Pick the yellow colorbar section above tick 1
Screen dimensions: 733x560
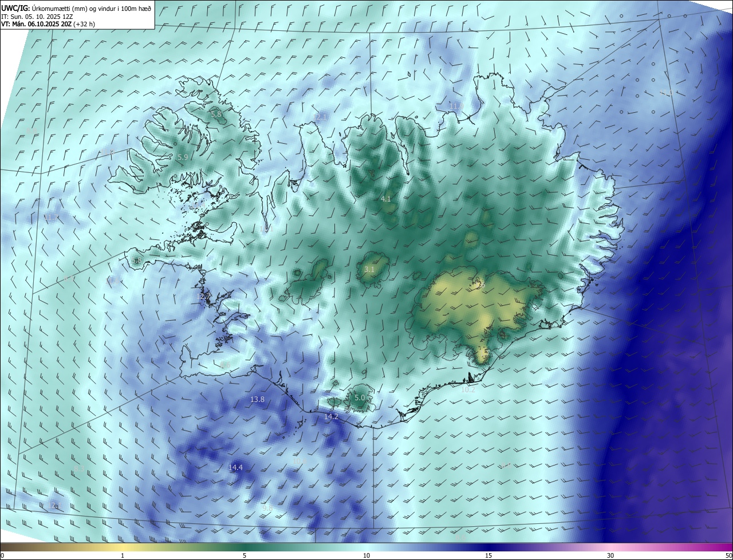[123, 547]
